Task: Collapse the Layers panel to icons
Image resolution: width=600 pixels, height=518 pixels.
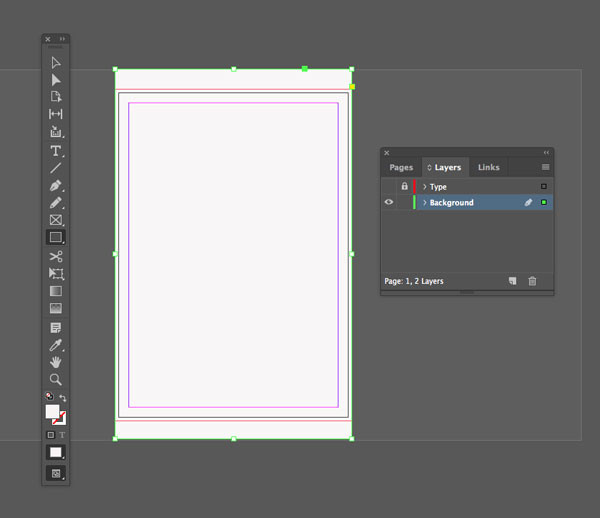Action: coord(546,153)
